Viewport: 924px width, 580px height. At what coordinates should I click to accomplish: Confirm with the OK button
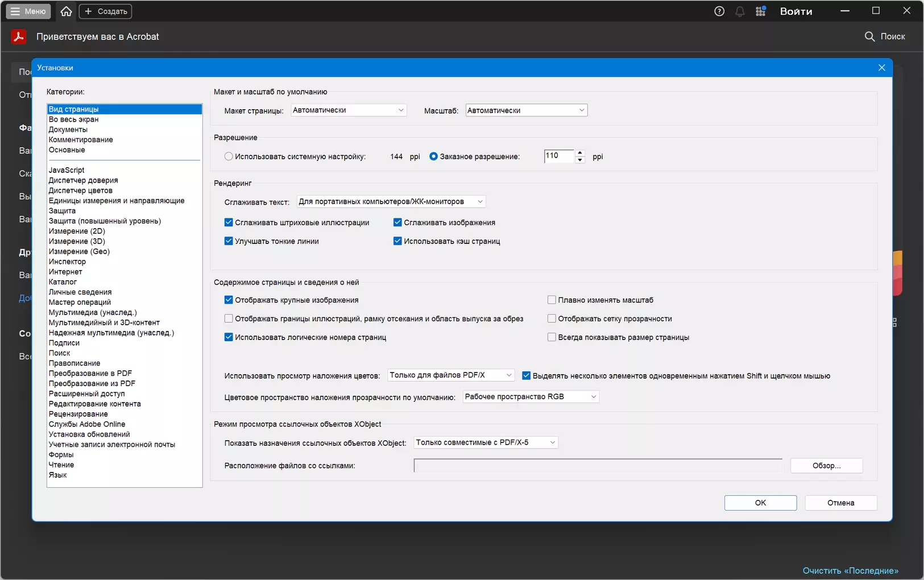click(760, 503)
